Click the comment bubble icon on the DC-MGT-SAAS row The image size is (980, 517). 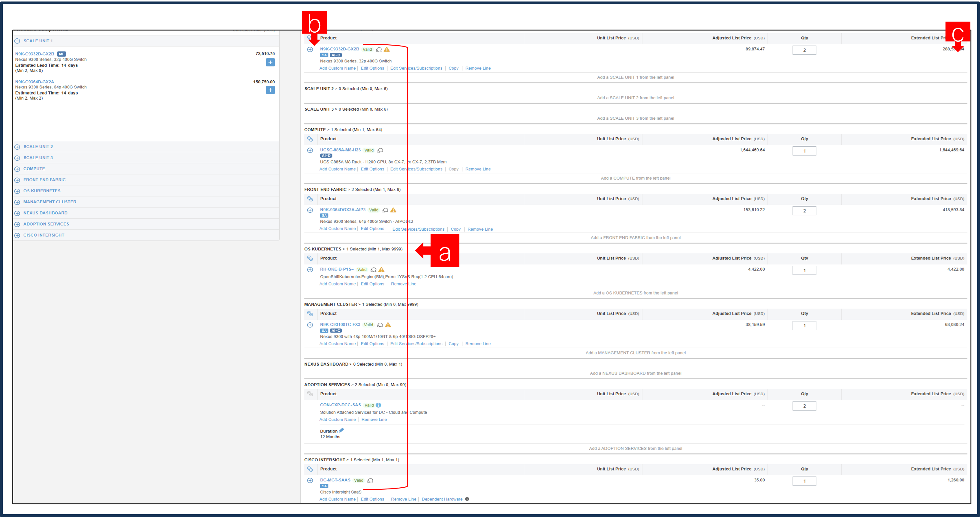[370, 480]
